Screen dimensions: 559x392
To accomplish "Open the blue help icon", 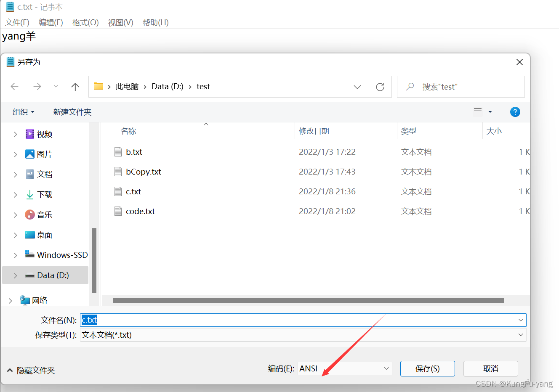I will 515,112.
